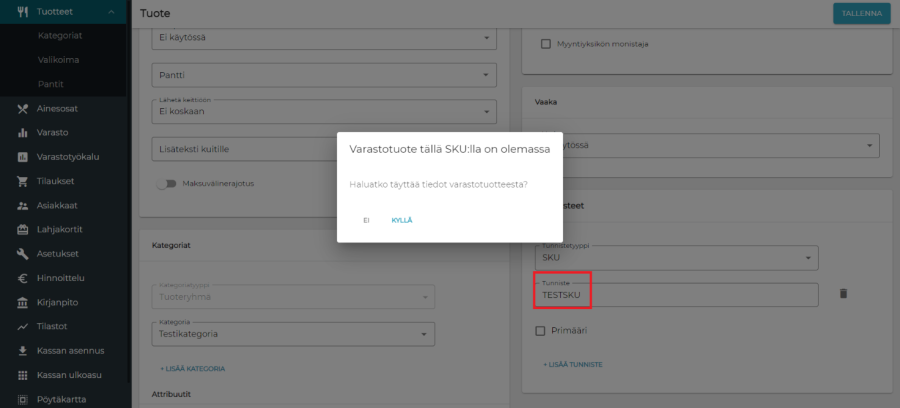Viewport: 900px width, 408px height.
Task: Collapse the Tuotteet sidebar section
Action: coord(110,12)
